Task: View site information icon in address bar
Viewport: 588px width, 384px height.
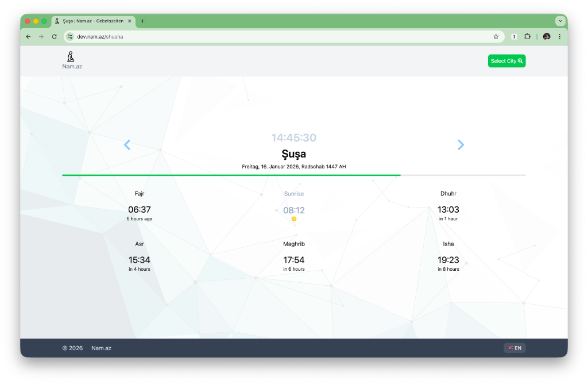Action: [x=70, y=36]
